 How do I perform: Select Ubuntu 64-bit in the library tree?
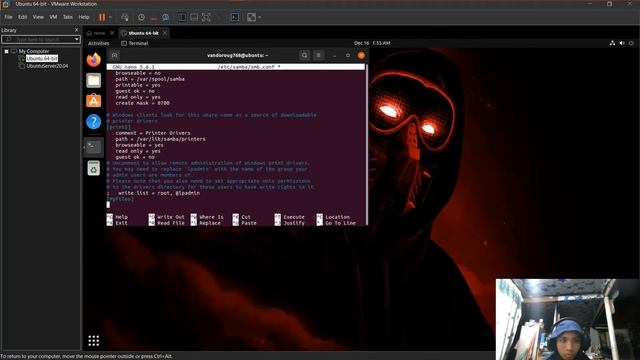tap(42, 59)
